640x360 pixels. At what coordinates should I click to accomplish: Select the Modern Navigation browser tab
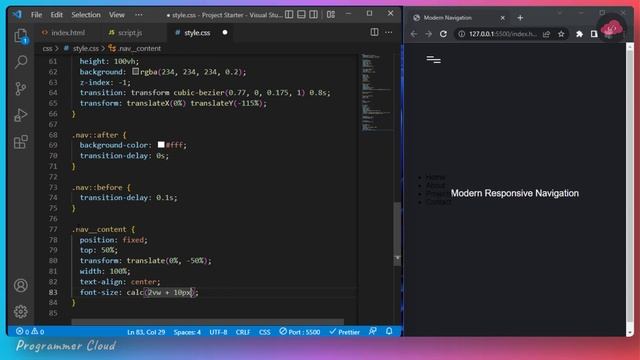[x=458, y=18]
